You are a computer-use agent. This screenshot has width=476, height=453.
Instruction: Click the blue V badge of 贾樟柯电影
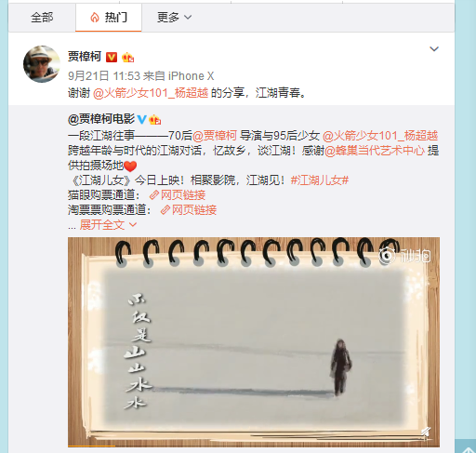tap(142, 119)
